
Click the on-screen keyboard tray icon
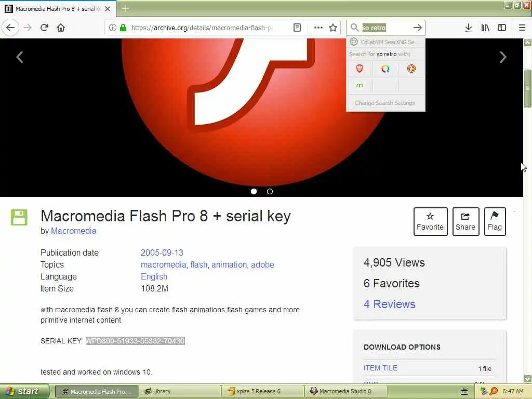click(x=464, y=392)
